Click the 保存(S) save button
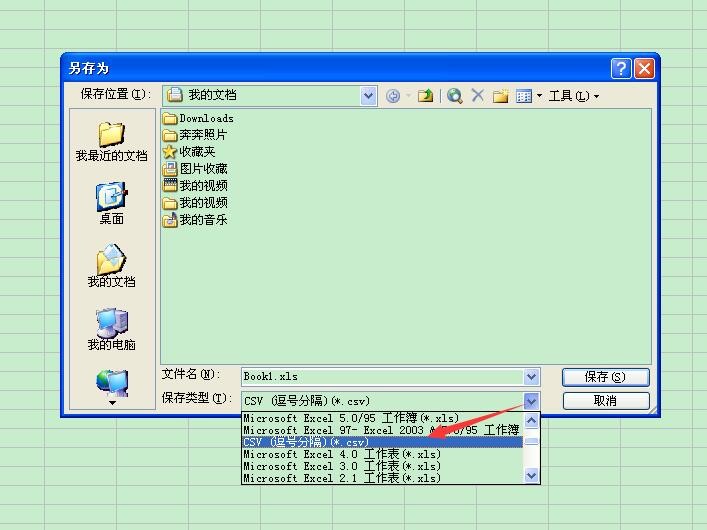Viewport: 707px width, 530px height. tap(606, 377)
